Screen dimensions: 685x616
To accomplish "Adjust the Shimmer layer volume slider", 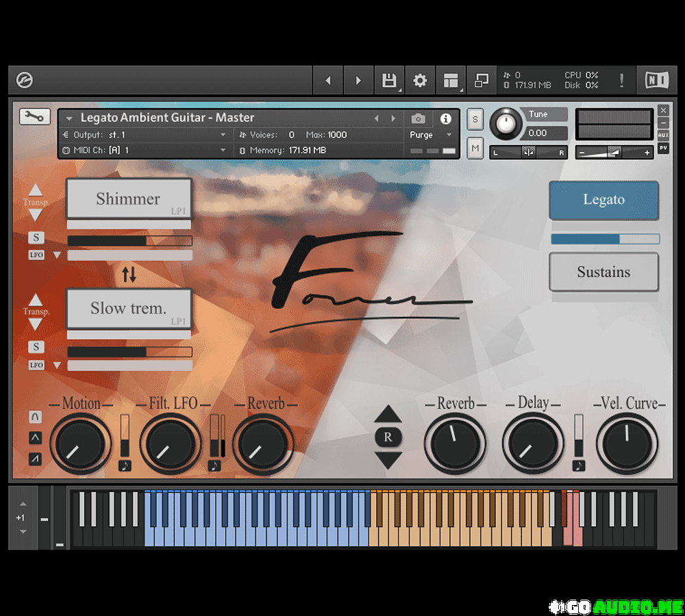I will click(129, 241).
